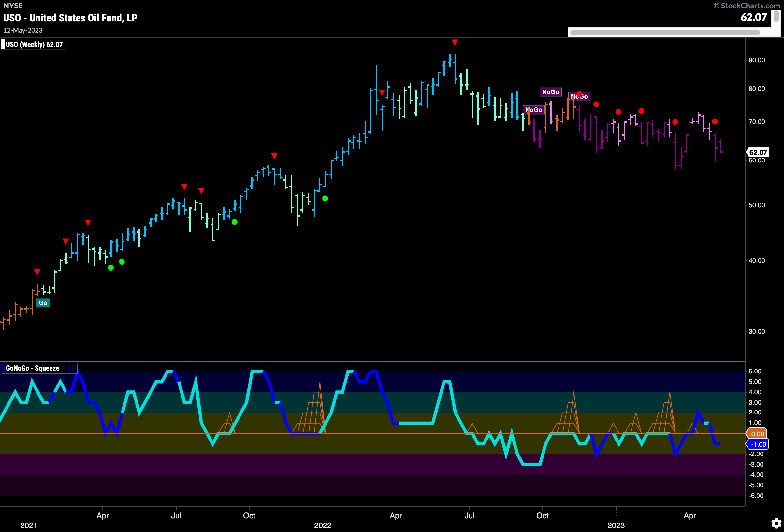Click the StockCharts.com copyright link
Screen dimensions: 784x532
tap(746, 6)
